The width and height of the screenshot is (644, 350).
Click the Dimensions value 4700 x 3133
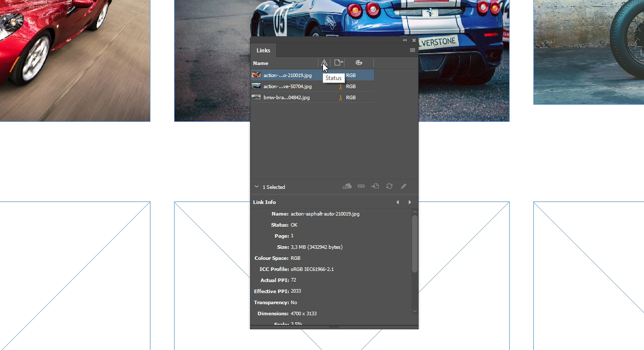(x=303, y=313)
